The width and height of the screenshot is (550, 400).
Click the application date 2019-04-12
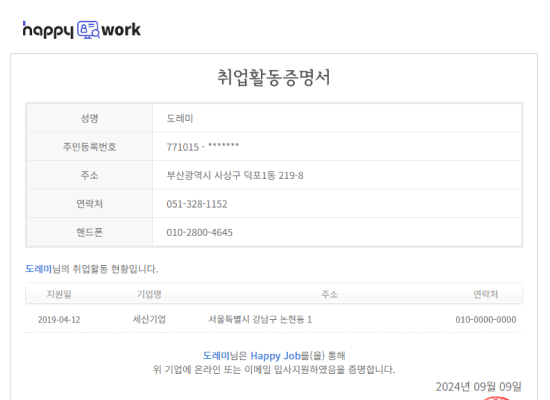click(x=59, y=320)
